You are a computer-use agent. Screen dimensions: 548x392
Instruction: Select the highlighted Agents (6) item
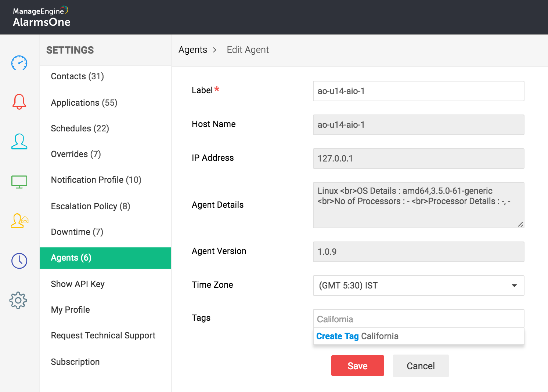pyautogui.click(x=105, y=258)
